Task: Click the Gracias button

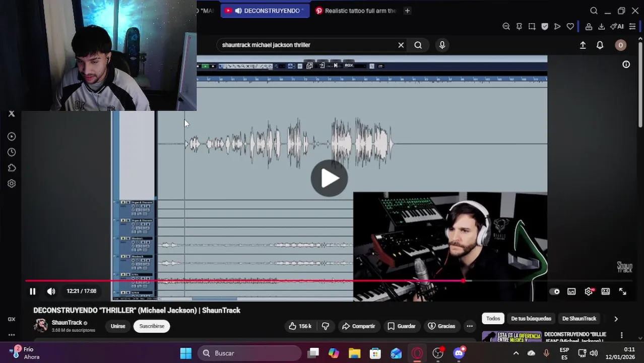Action: 441,326
